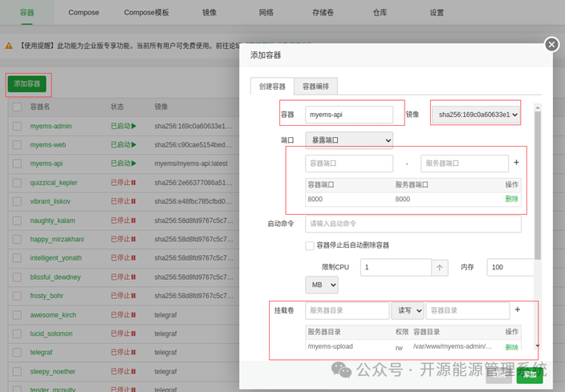
Task: Click the CPU limit up-arrow stepper
Action: [x=440, y=268]
